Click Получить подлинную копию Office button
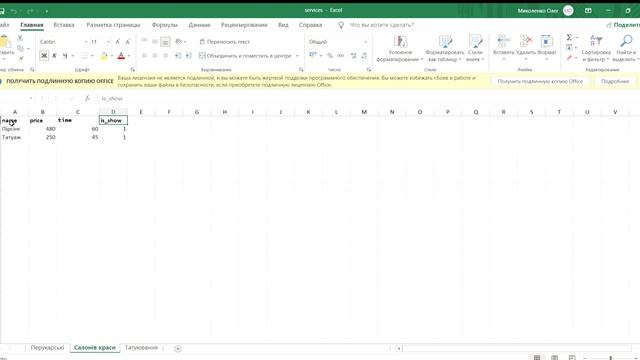Screen dimensions: 640x360 pyautogui.click(x=540, y=81)
